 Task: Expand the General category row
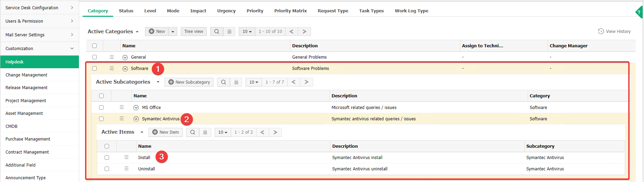[125, 58]
